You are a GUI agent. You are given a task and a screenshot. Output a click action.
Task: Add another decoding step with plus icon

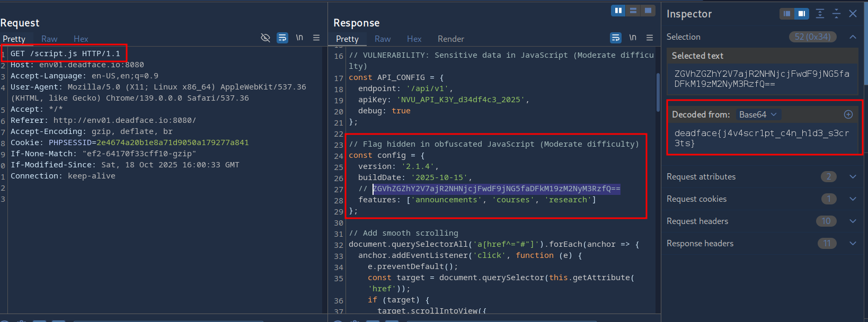(x=848, y=114)
